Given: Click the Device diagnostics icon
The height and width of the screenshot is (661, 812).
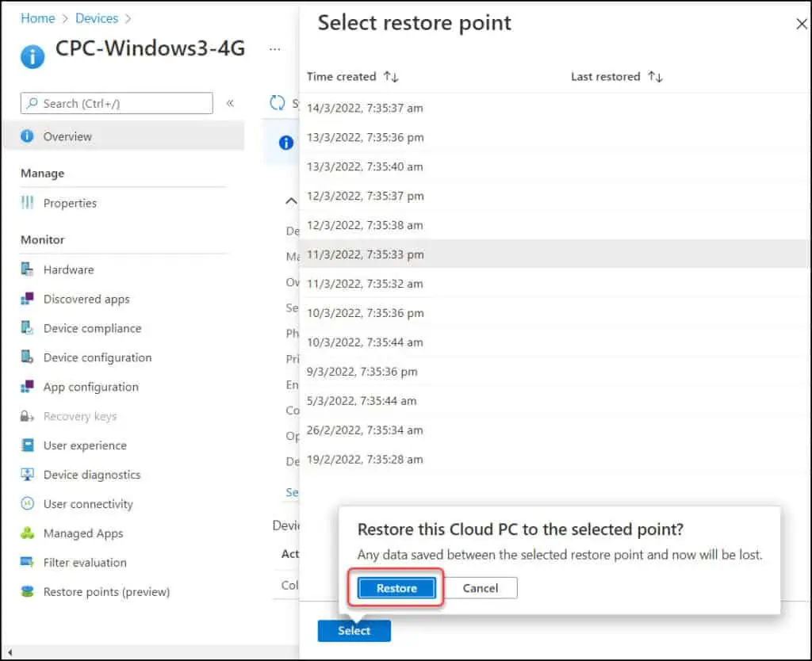Looking at the screenshot, I should 27,474.
